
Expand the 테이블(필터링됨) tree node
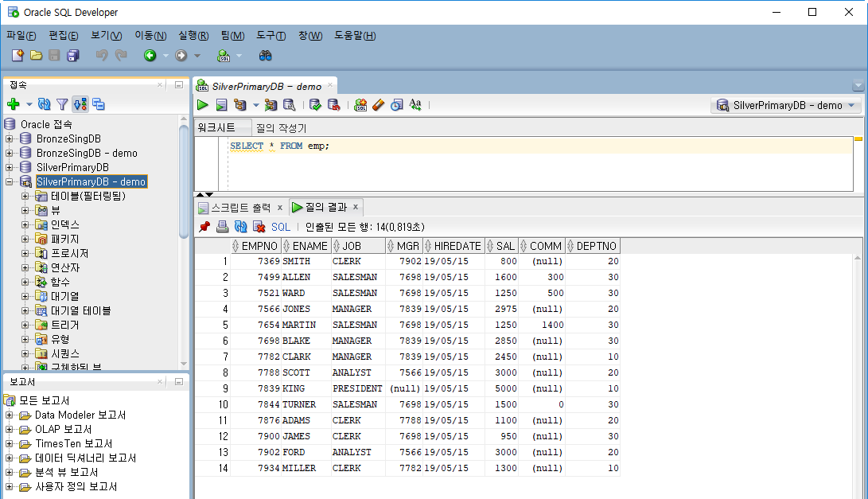(x=25, y=196)
